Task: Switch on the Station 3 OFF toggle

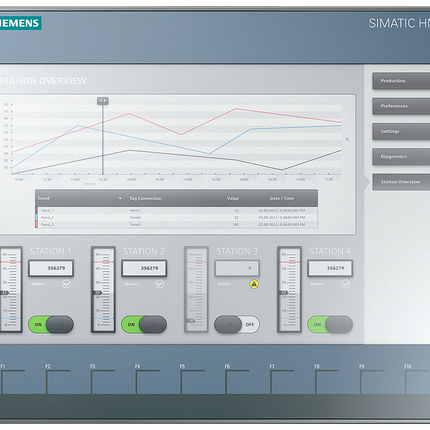Action: coord(237,324)
